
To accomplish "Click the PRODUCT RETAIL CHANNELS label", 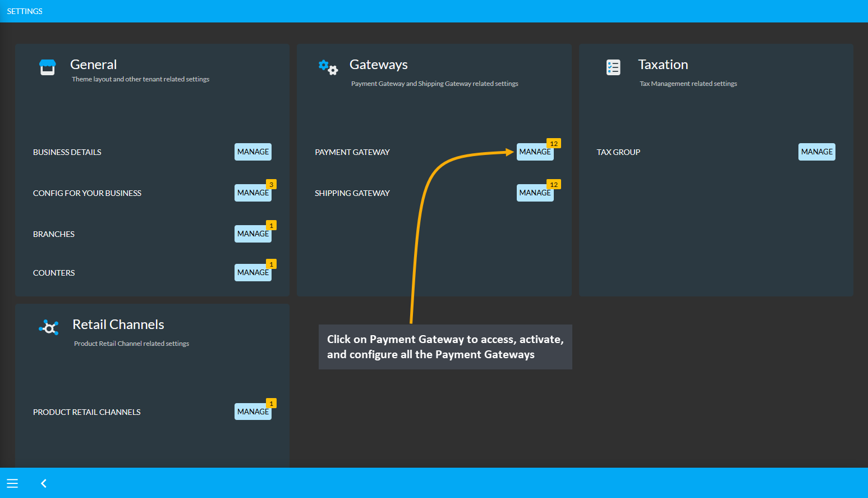I will point(87,412).
